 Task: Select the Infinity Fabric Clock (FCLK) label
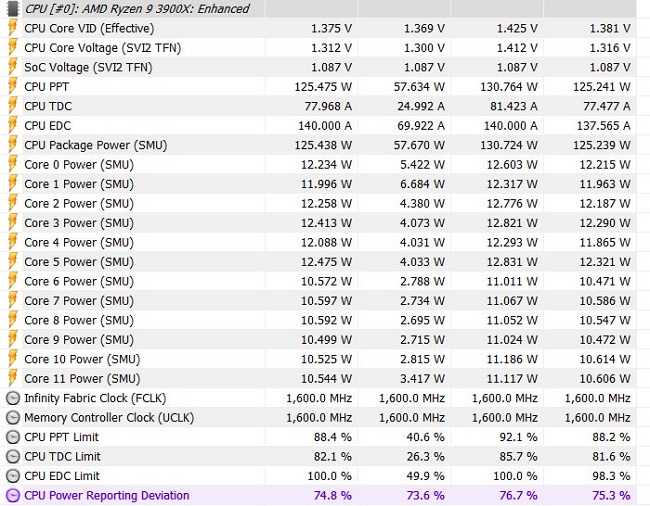tap(95, 399)
